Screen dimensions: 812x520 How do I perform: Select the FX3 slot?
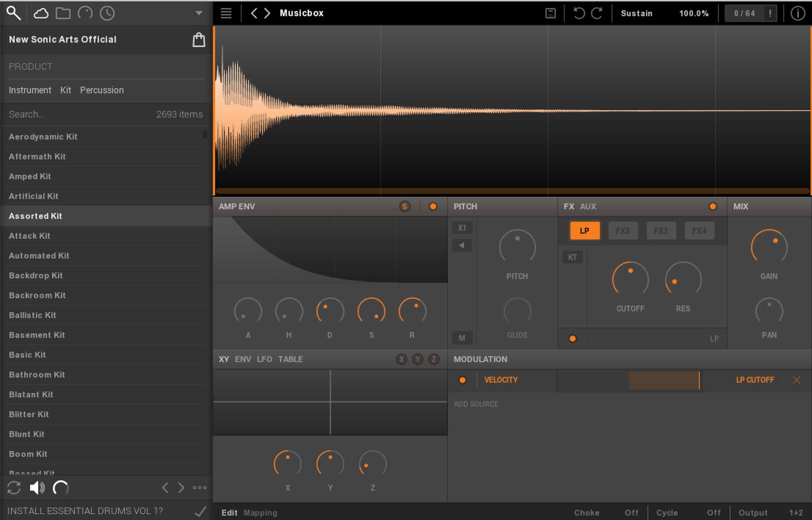point(661,231)
